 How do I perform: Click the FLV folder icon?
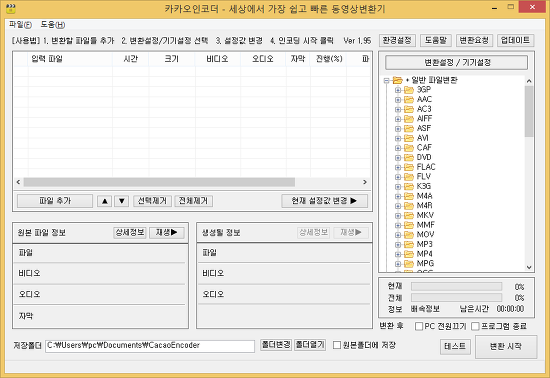click(409, 177)
